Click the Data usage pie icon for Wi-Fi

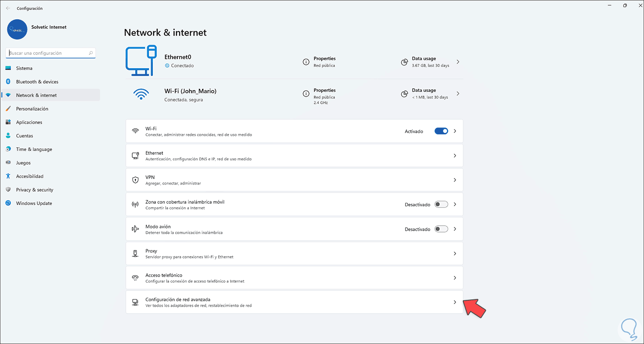[x=404, y=94]
